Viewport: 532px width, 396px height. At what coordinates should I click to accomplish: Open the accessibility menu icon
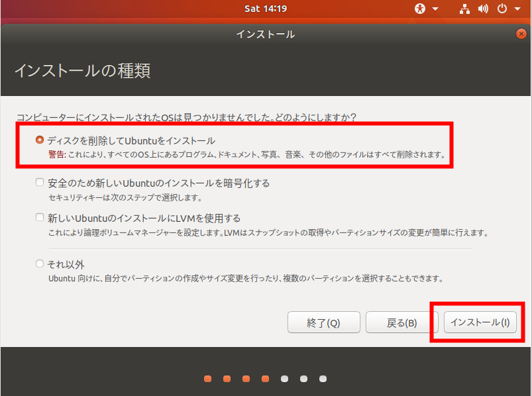coord(419,9)
